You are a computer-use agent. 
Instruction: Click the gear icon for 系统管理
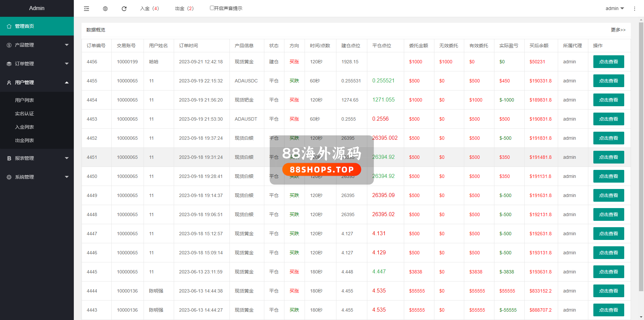point(9,177)
